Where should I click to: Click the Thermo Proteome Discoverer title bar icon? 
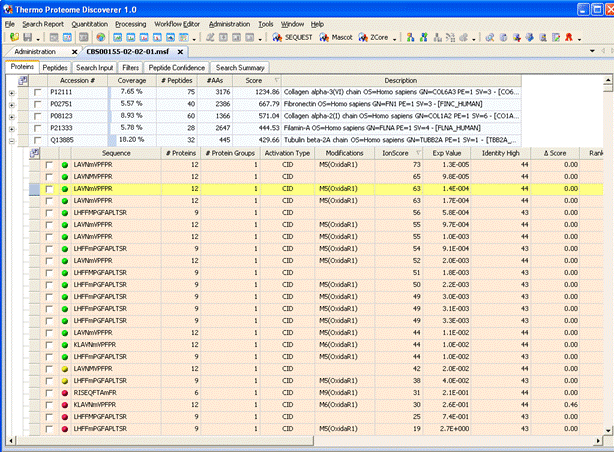coord(8,9)
